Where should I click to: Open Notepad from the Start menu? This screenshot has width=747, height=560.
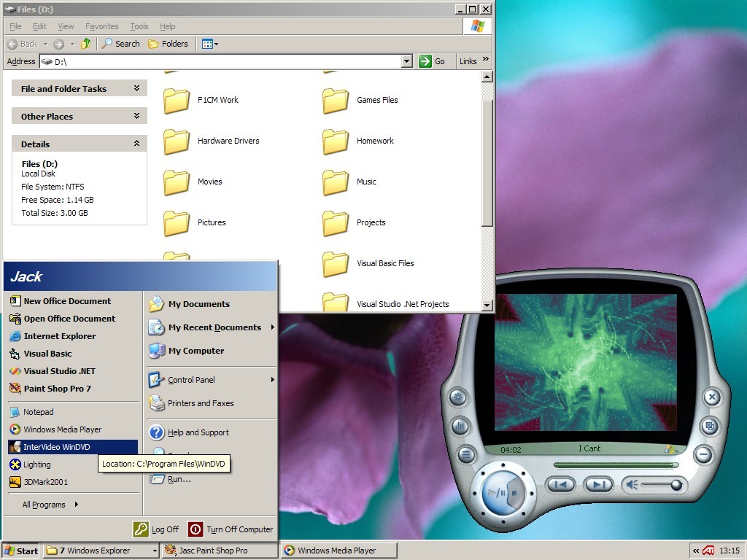coord(73,412)
